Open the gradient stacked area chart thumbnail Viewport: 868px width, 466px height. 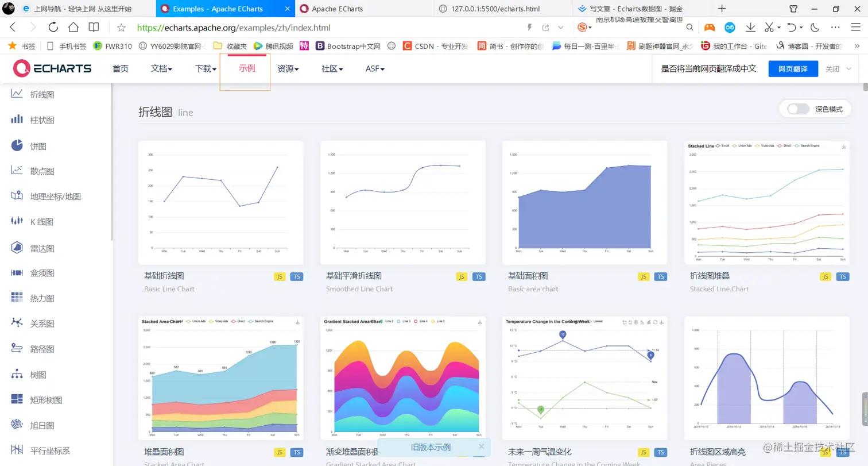coord(403,379)
